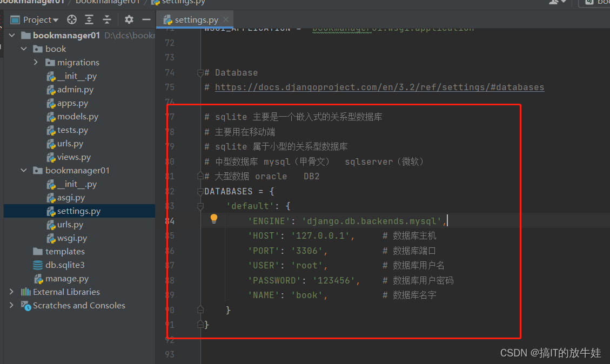Fold the comment block at line 74
The image size is (610, 364).
200,72
